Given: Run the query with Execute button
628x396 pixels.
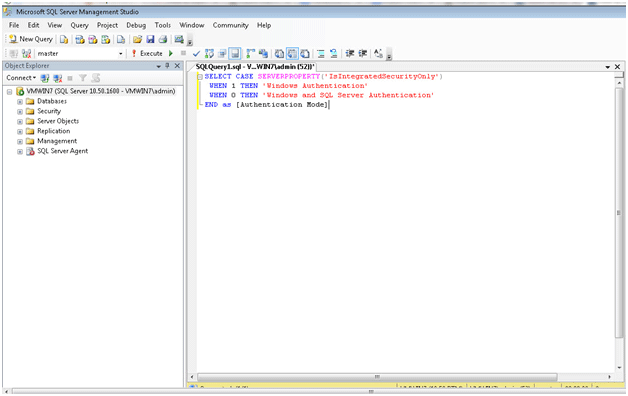Looking at the screenshot, I should coord(147,53).
